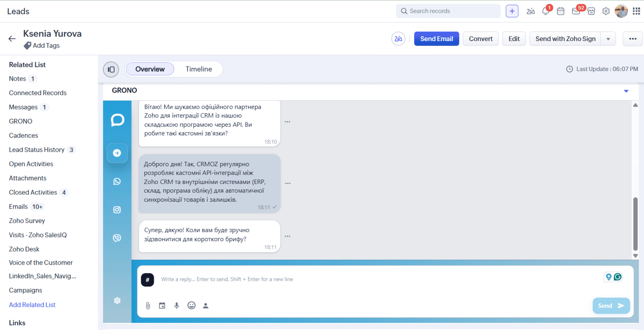Click the Send Email button
This screenshot has width=644, height=330.
coord(437,39)
